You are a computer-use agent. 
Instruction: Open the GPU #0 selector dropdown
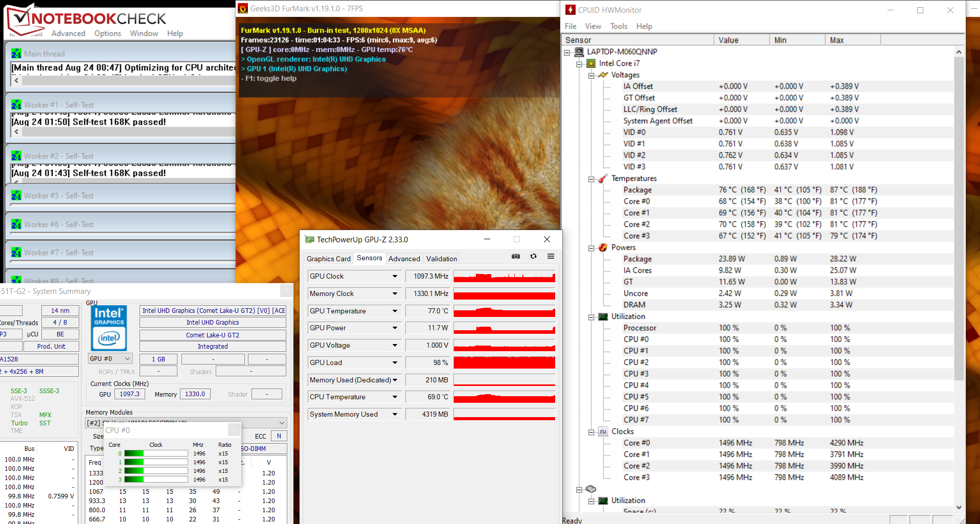(110, 359)
